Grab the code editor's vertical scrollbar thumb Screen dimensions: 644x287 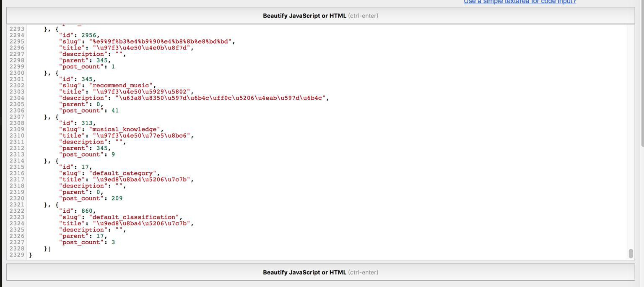click(x=631, y=253)
